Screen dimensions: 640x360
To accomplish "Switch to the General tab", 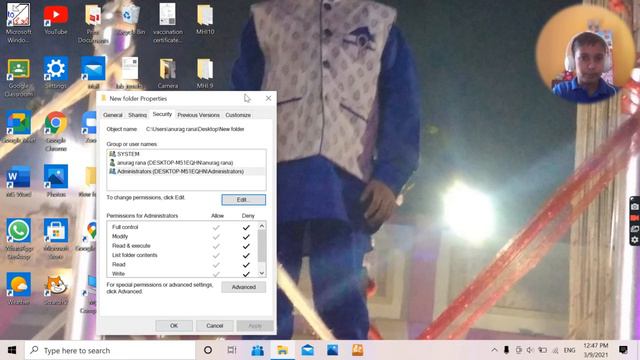I will (x=113, y=115).
